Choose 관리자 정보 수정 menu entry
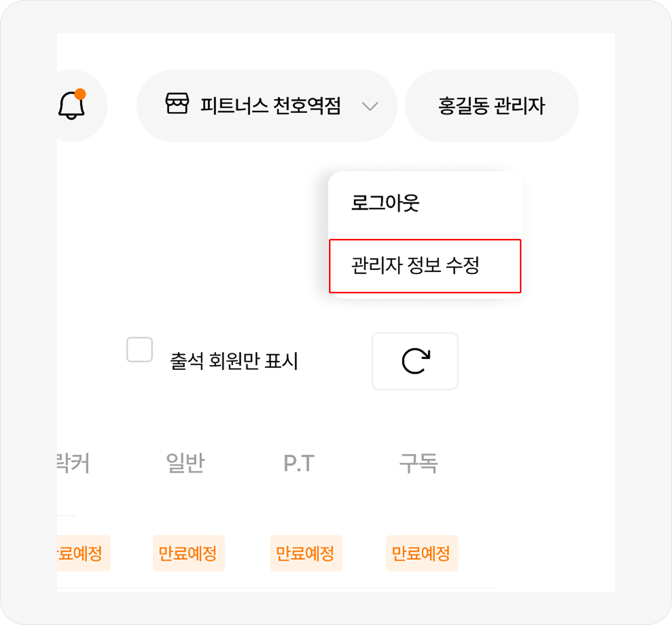 (x=415, y=266)
